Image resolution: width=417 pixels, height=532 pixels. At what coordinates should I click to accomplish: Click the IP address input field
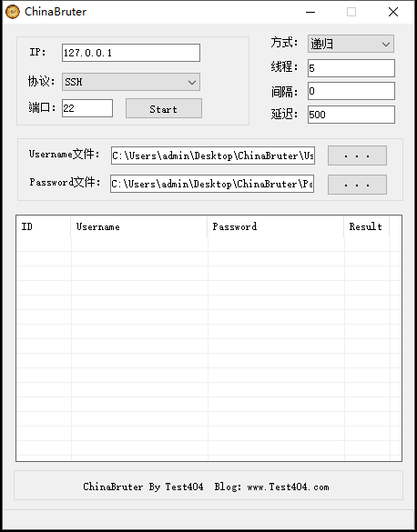131,53
